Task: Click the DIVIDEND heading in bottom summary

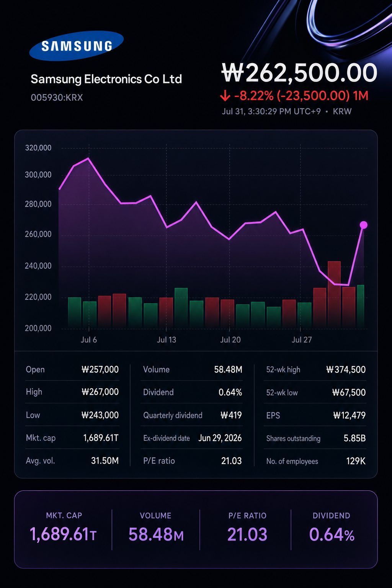Action: coord(332,516)
